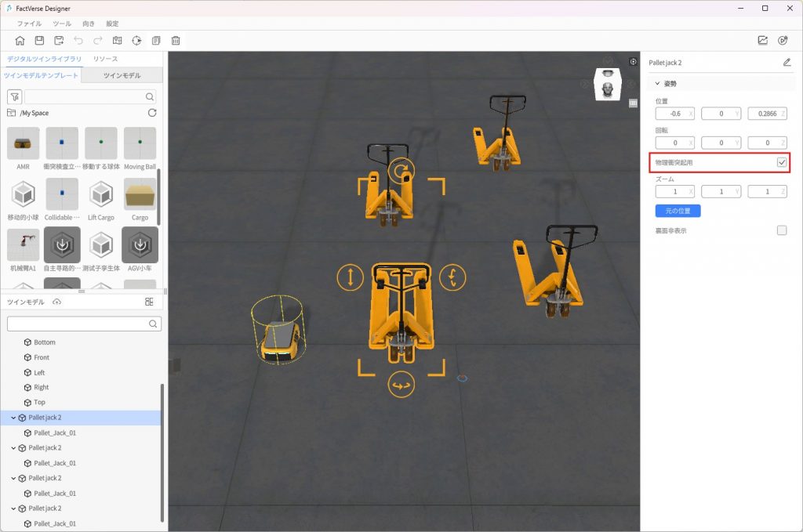Collapse the highlighted Pallet jack 2 tree node
The width and height of the screenshot is (803, 532).
click(x=13, y=418)
